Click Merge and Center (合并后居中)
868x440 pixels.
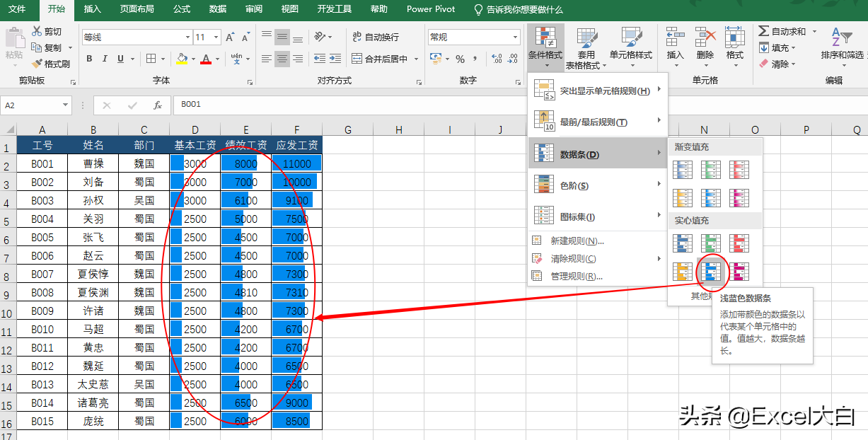[x=379, y=59]
